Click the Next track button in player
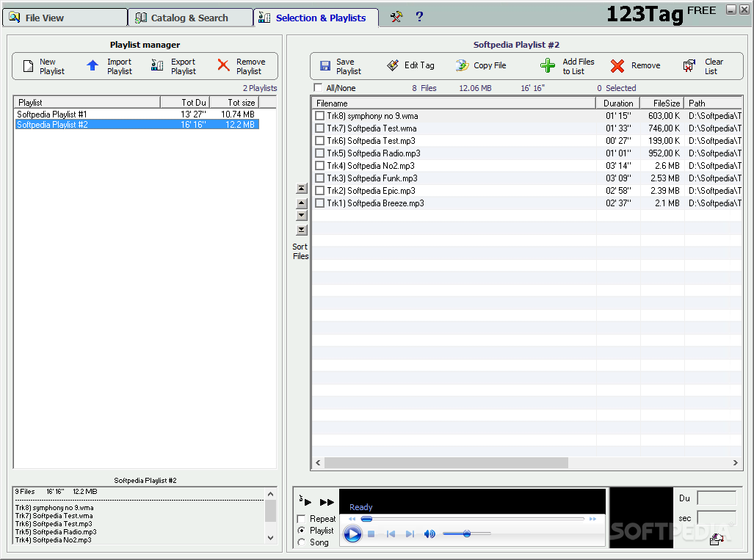 coord(410,534)
